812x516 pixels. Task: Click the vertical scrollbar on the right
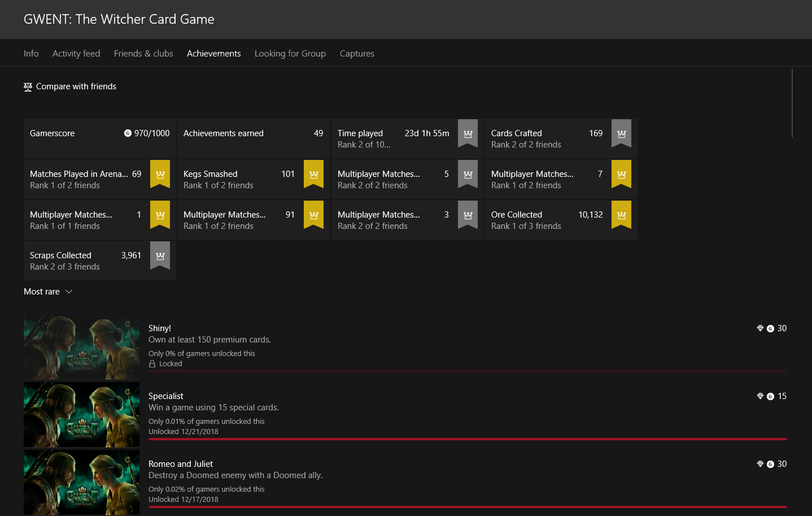pos(792,103)
